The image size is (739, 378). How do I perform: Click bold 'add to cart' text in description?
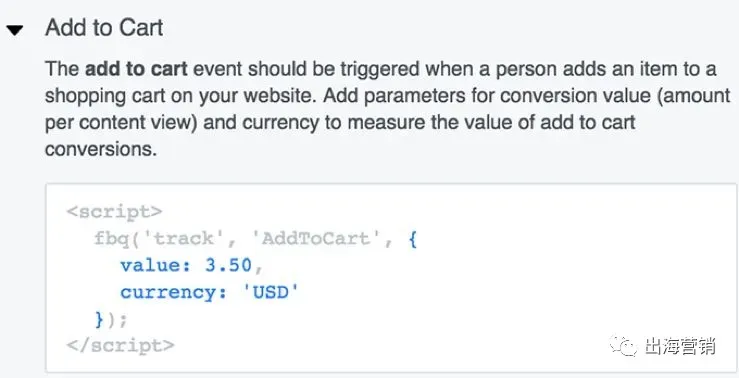[136, 69]
